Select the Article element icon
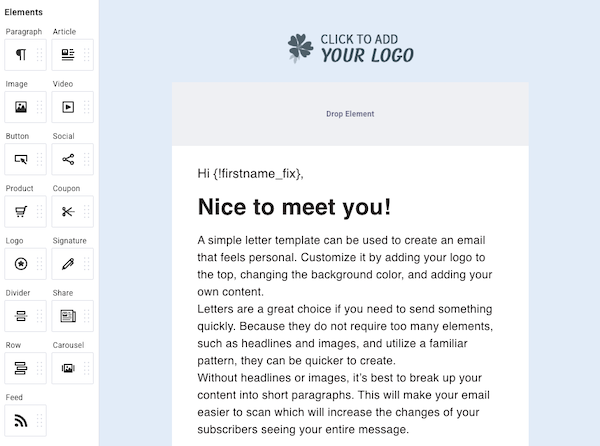Viewport: 600px width, 446px height. tap(68, 55)
